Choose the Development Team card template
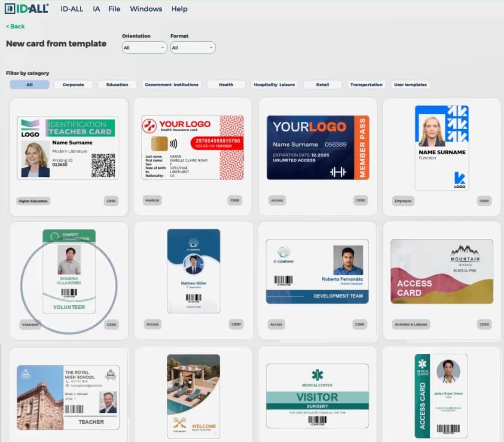The image size is (504, 442). (x=317, y=271)
